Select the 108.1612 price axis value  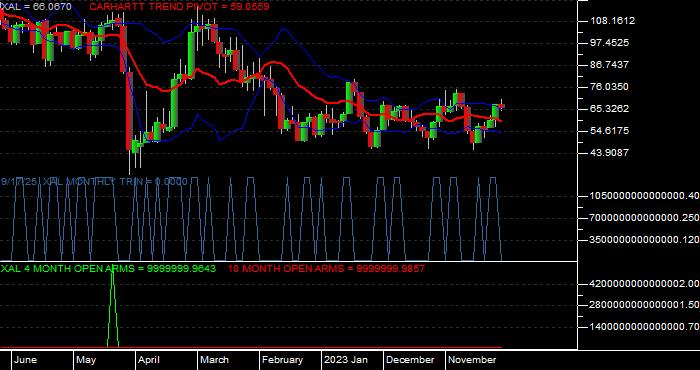612,21
